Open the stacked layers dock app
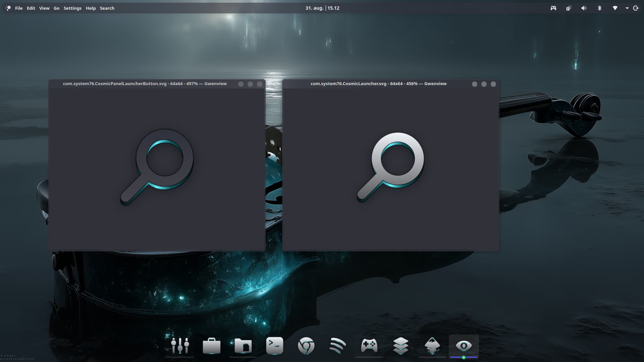The width and height of the screenshot is (644, 362). pos(400,346)
